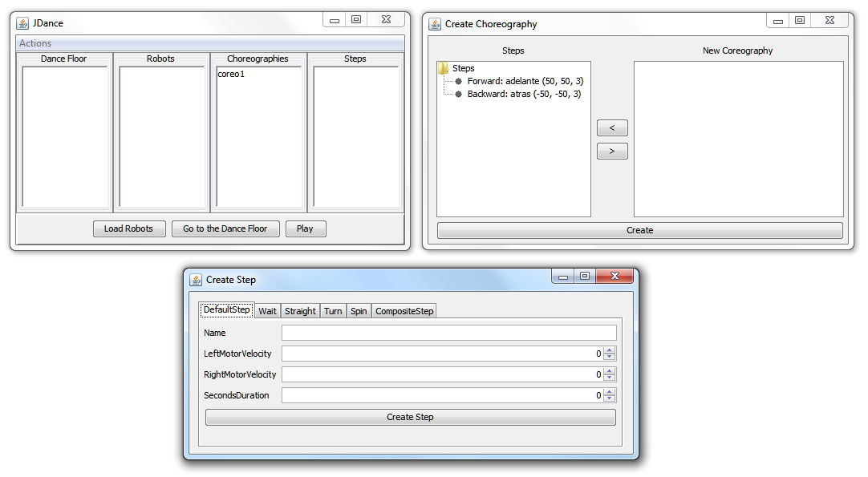
Task: Decrease SecondsDuration with down arrow
Action: [x=610, y=398]
